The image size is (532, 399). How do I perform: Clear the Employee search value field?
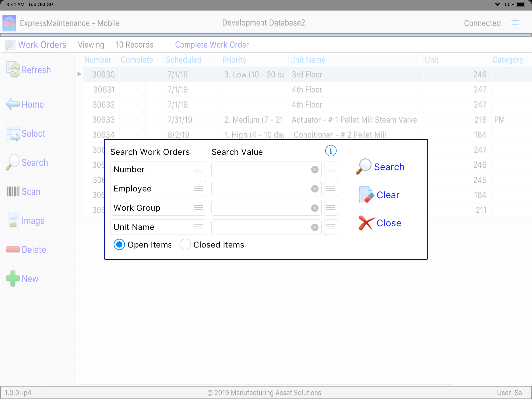(314, 189)
